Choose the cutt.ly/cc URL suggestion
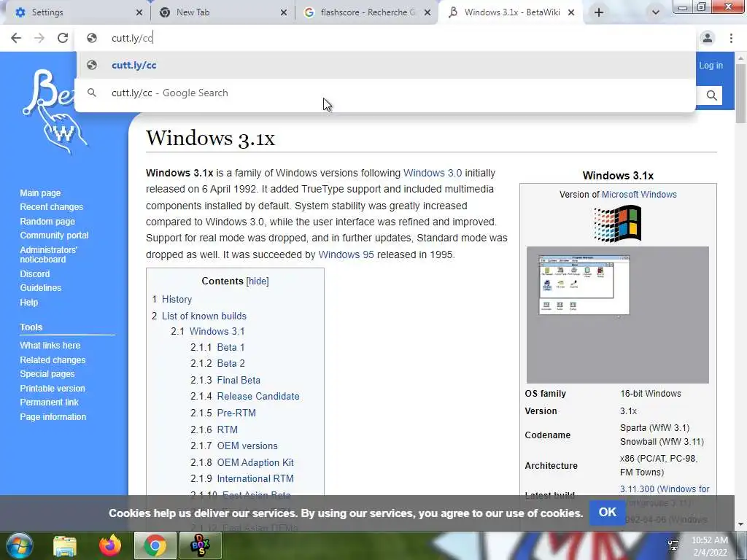Viewport: 747px width, 560px height. (x=385, y=65)
